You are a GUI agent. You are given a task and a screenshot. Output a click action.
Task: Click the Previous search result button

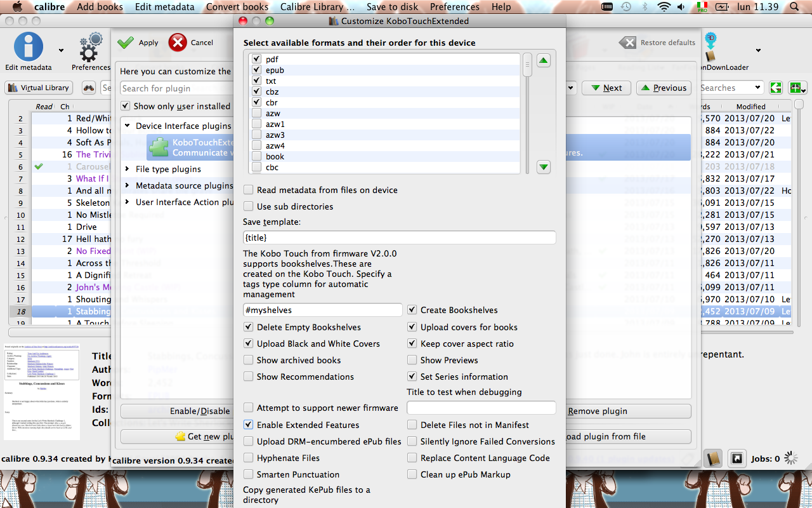tap(663, 88)
